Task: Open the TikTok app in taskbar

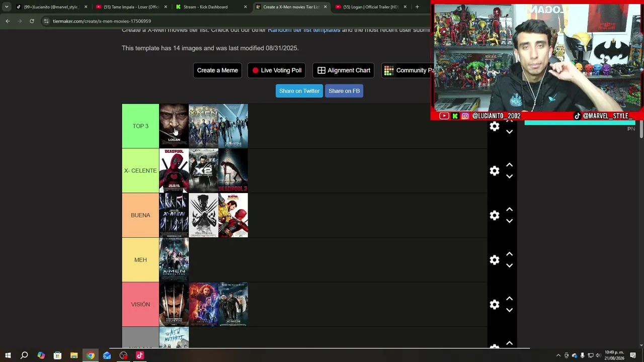Action: coord(140,355)
